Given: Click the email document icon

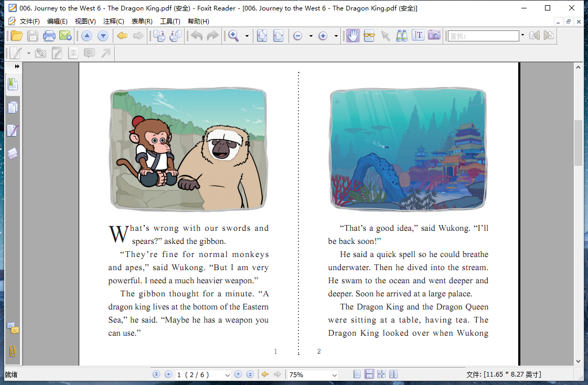Looking at the screenshot, I should pos(65,36).
